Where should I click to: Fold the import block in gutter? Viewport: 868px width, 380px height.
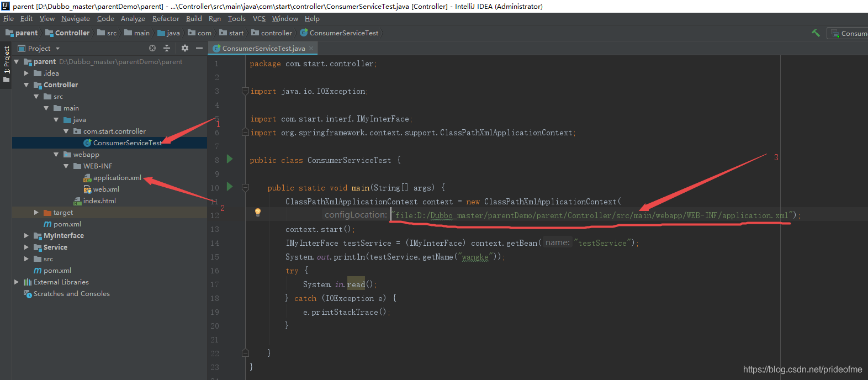click(245, 91)
